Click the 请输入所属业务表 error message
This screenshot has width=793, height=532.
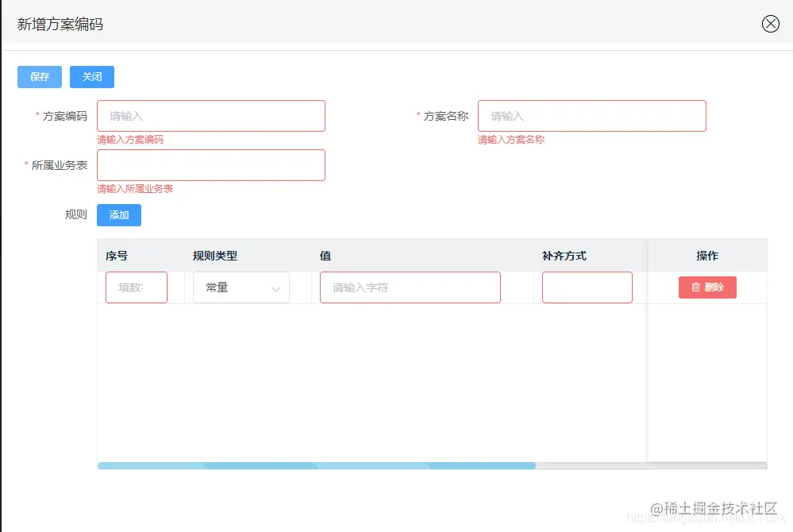[135, 189]
